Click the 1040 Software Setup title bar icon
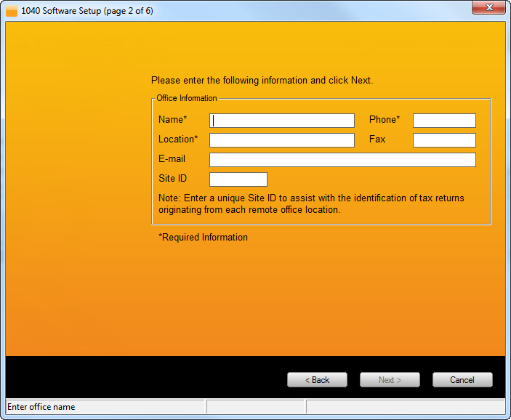Image resolution: width=511 pixels, height=420 pixels. click(x=12, y=11)
